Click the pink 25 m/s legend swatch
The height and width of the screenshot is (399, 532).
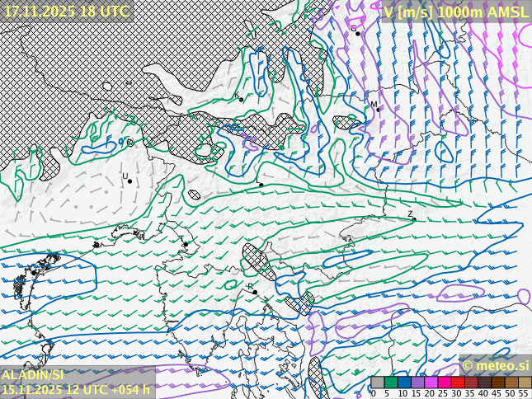(444, 383)
